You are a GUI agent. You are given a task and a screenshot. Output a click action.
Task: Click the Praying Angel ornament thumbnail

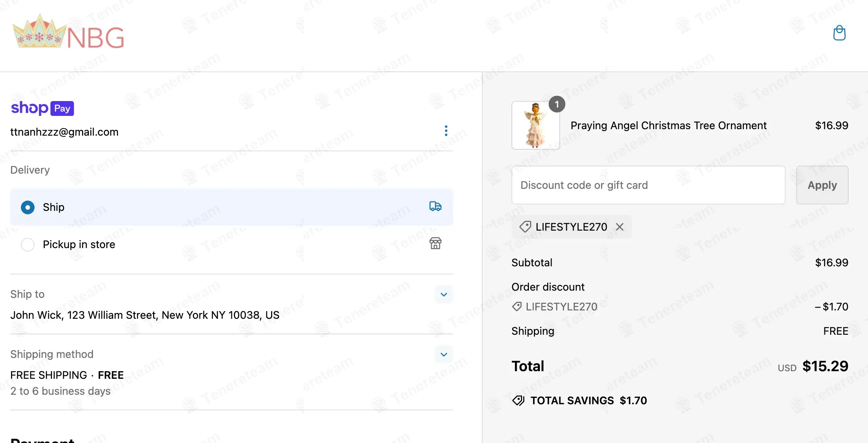coord(535,125)
